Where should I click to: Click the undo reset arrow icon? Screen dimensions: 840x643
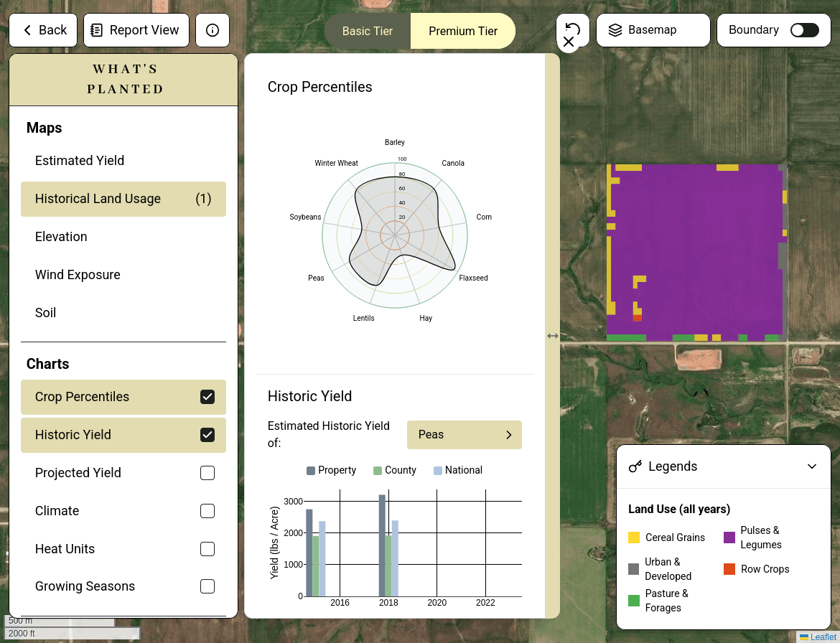572,28
